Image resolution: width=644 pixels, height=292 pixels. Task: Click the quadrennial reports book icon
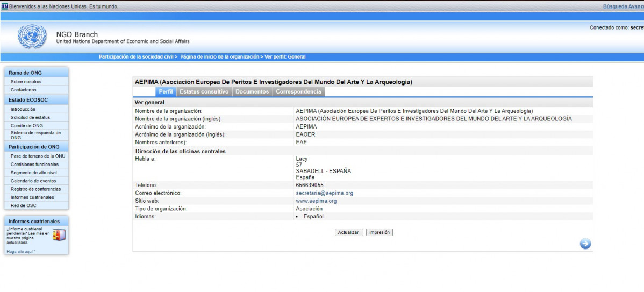[x=59, y=235]
